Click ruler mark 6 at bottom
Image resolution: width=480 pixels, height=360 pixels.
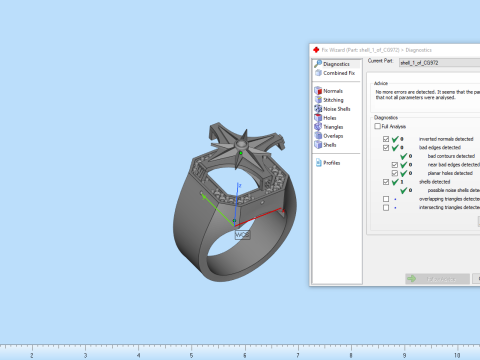pos(245,355)
